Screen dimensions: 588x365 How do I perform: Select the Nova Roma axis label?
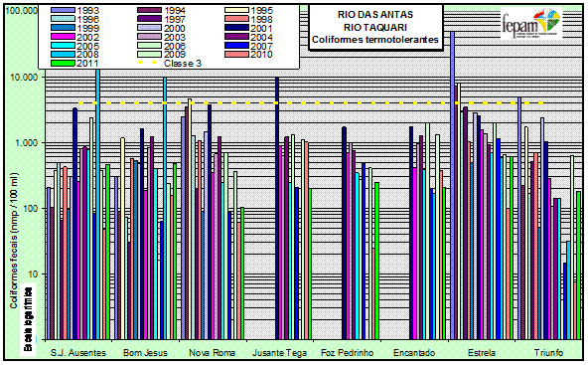pyautogui.click(x=212, y=353)
